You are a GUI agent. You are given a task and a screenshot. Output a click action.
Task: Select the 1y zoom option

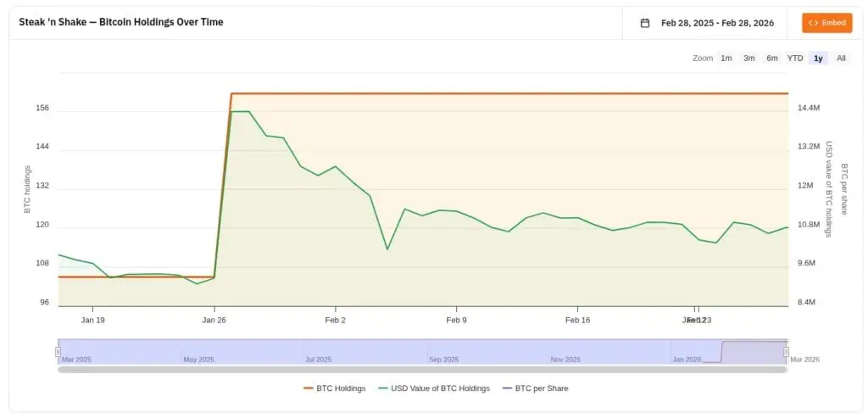point(818,59)
